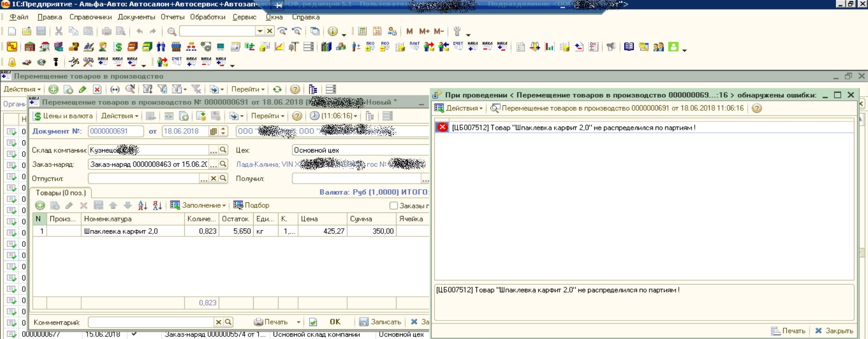Click the Подбор selection button
Viewport: 868px width, 339px height.
pyautogui.click(x=251, y=206)
